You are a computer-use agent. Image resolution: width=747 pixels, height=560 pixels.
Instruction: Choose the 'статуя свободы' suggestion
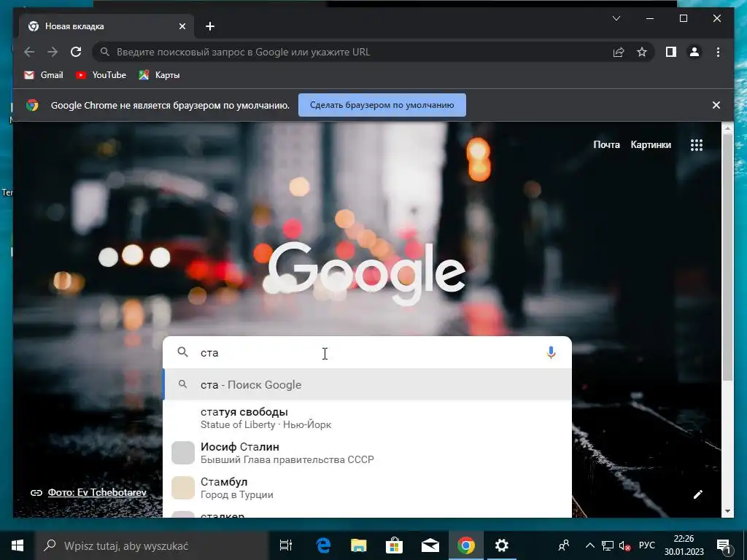click(367, 418)
